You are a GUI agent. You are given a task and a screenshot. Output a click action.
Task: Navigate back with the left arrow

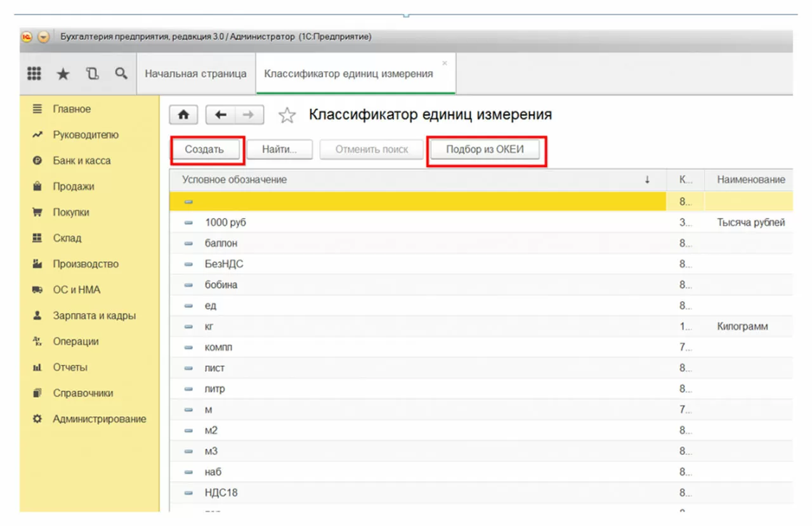pos(221,115)
